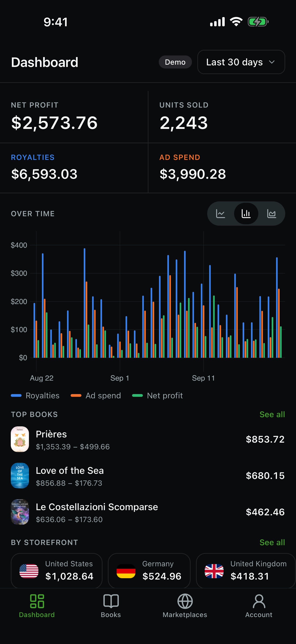Tap the Aug 22 axis label
Screen dimensions: 296x644
[42, 378]
